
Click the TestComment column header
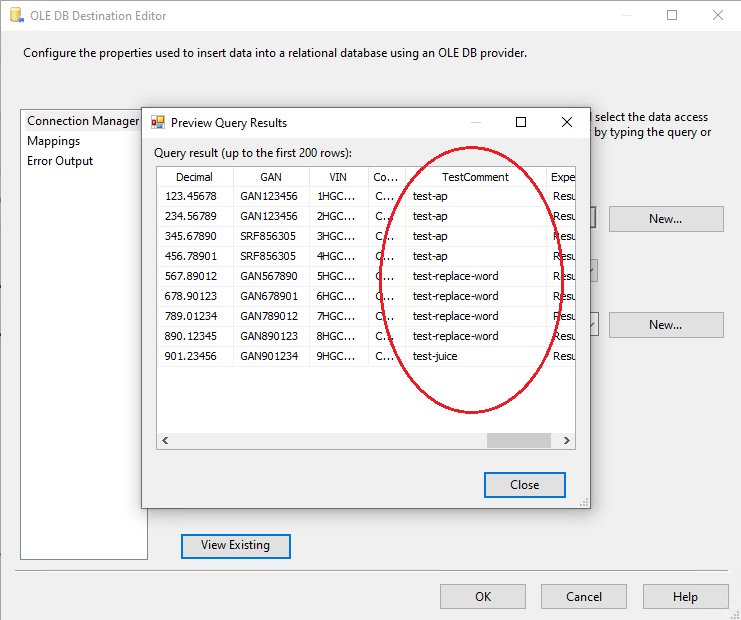click(475, 177)
